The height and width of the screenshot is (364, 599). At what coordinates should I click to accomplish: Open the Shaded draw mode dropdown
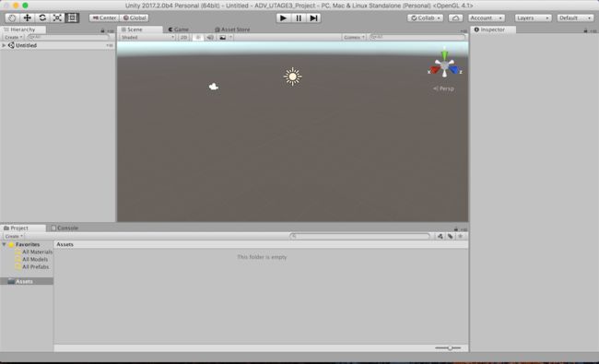(x=147, y=38)
